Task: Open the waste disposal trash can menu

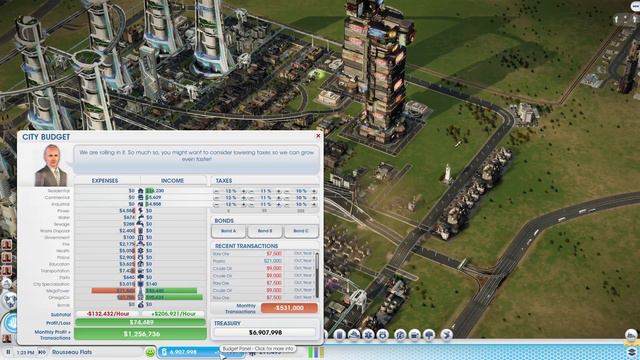Action: pos(339,335)
